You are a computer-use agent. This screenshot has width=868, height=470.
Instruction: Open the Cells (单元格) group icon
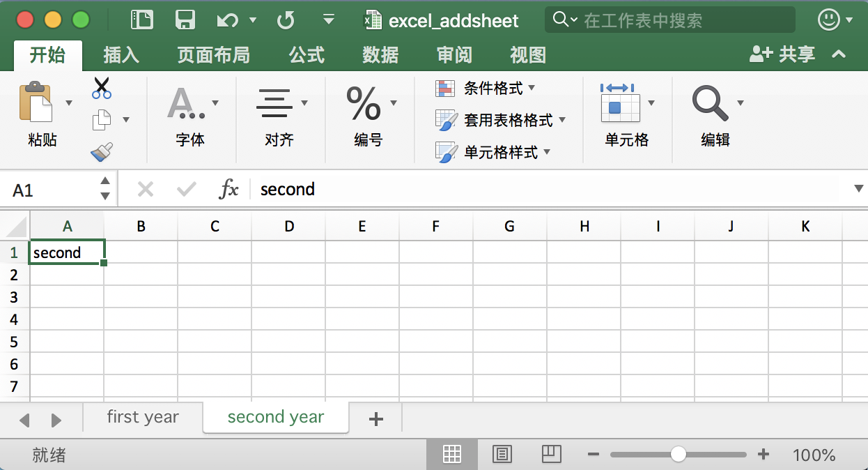coord(620,103)
